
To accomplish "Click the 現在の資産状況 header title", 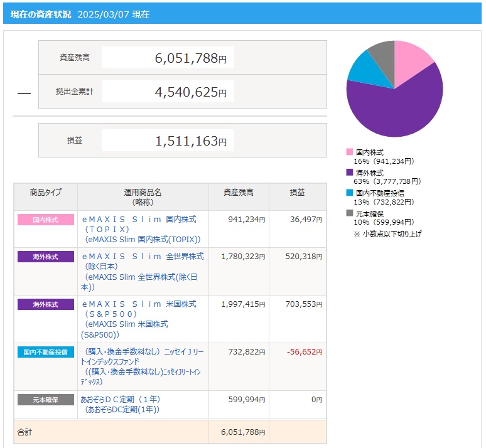I will (x=41, y=14).
